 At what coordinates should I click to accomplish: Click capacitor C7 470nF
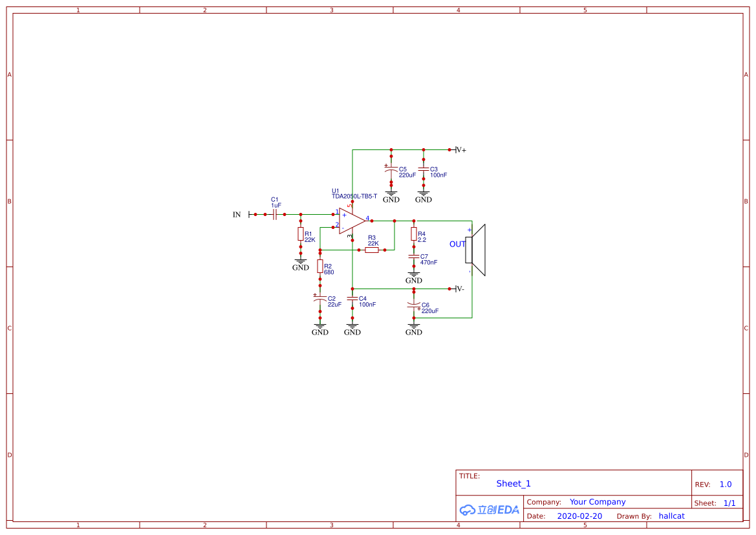click(x=413, y=257)
